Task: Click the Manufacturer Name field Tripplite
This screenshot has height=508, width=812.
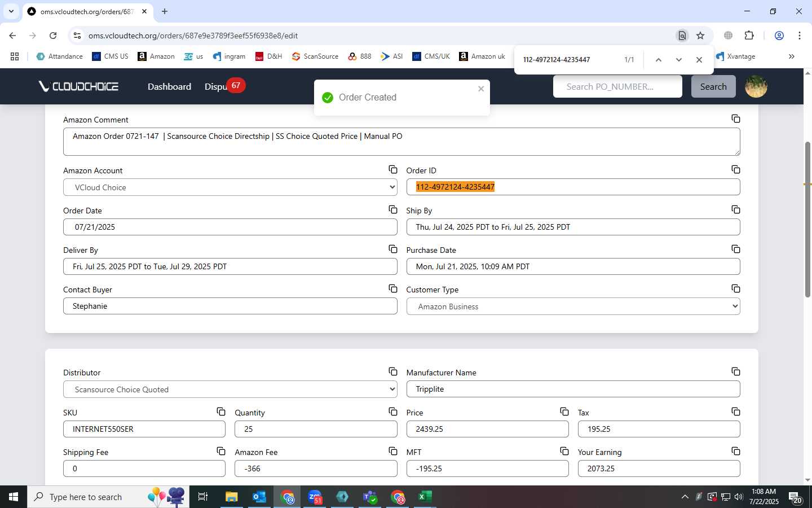Action: click(573, 389)
